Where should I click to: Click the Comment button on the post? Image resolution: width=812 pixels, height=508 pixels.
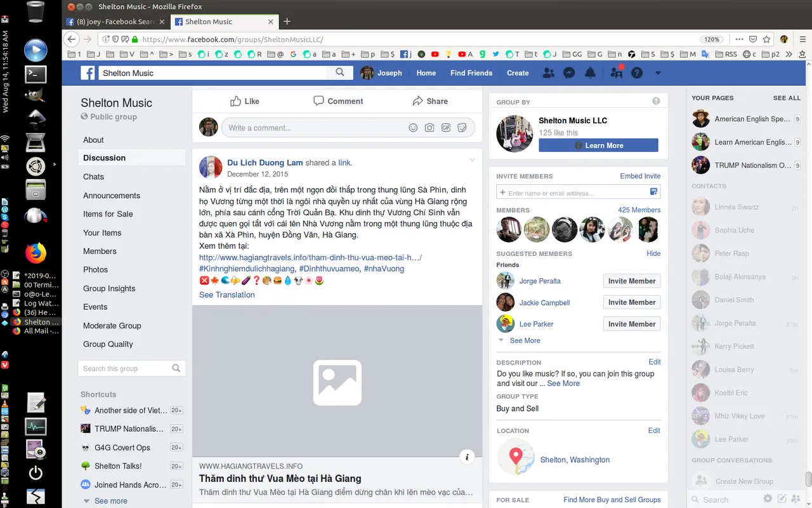338,101
